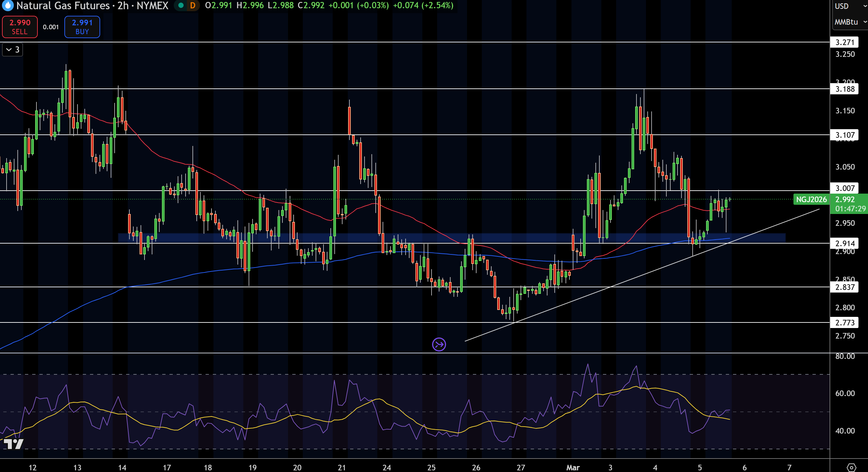Click the 2h interval in the chart title
Viewport: 868px width, 472px height.
(123, 5)
